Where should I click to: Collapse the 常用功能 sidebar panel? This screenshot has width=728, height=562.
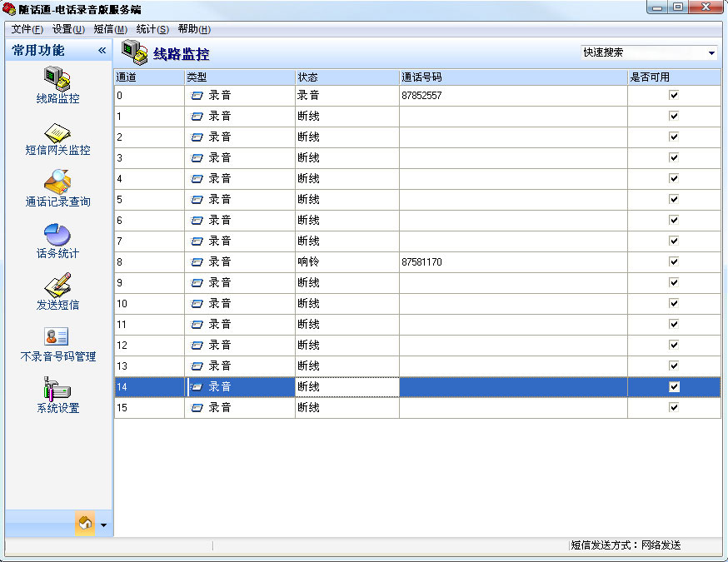[x=102, y=51]
